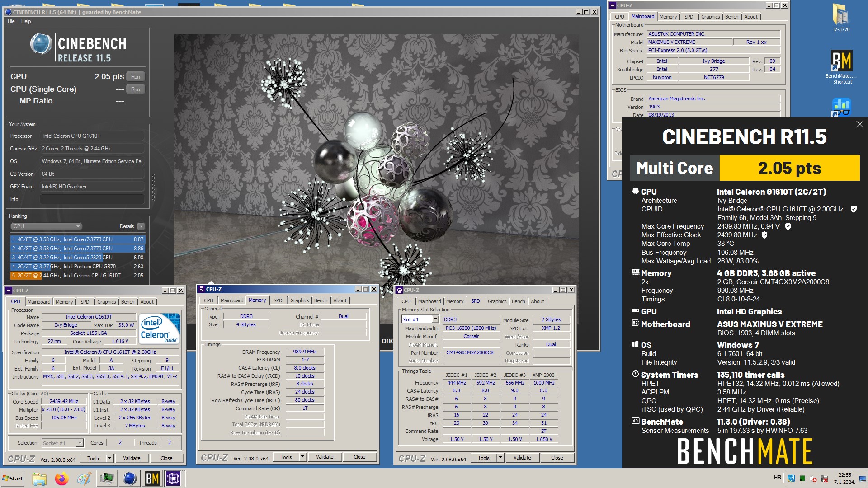This screenshot has height=488, width=868.
Task: Click Close in the CPU-Z Memory window
Action: (359, 457)
